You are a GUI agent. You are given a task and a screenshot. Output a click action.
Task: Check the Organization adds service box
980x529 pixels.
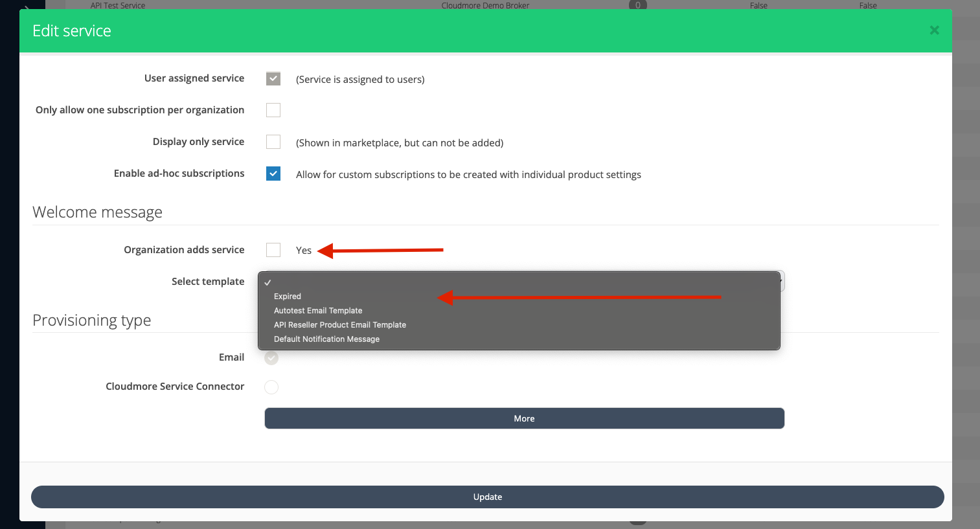[273, 250]
